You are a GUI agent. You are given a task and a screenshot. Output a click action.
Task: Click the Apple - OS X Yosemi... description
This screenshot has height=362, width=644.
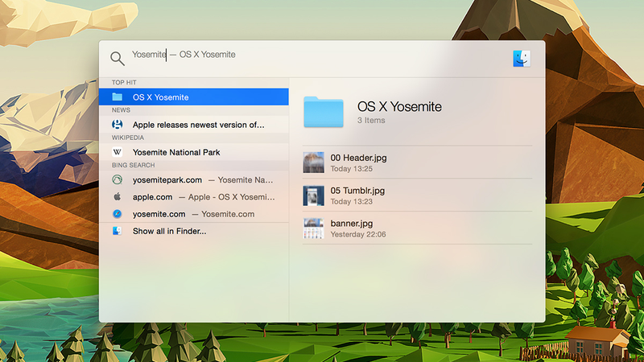(232, 197)
